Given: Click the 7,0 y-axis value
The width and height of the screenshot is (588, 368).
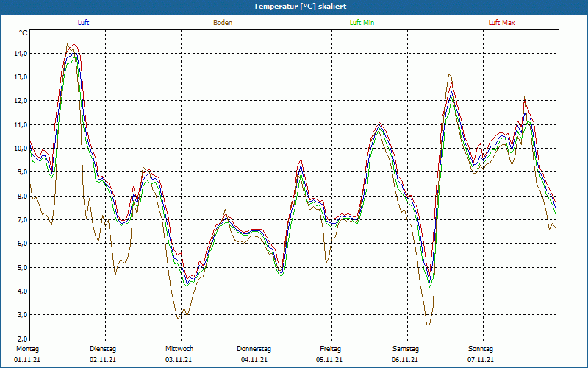Looking at the screenshot, I should point(23,219).
